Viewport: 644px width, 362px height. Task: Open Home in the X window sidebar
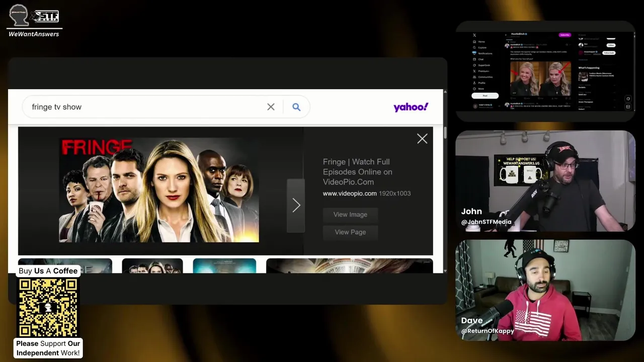[x=478, y=42]
